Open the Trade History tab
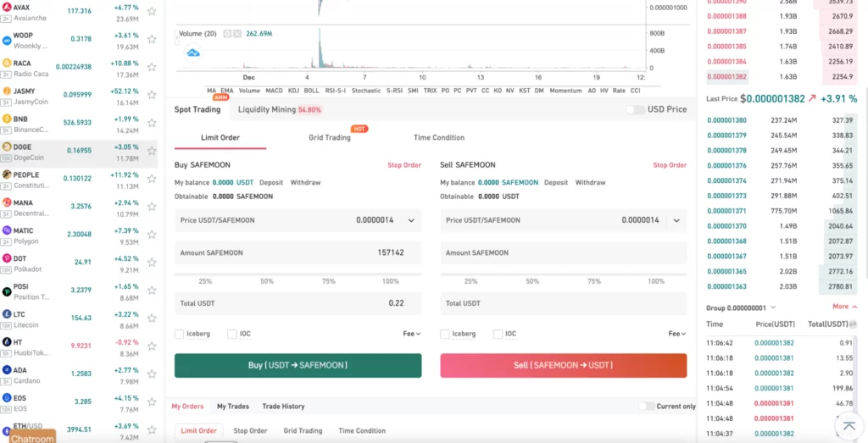Screen dimensions: 868x443 point(283,406)
